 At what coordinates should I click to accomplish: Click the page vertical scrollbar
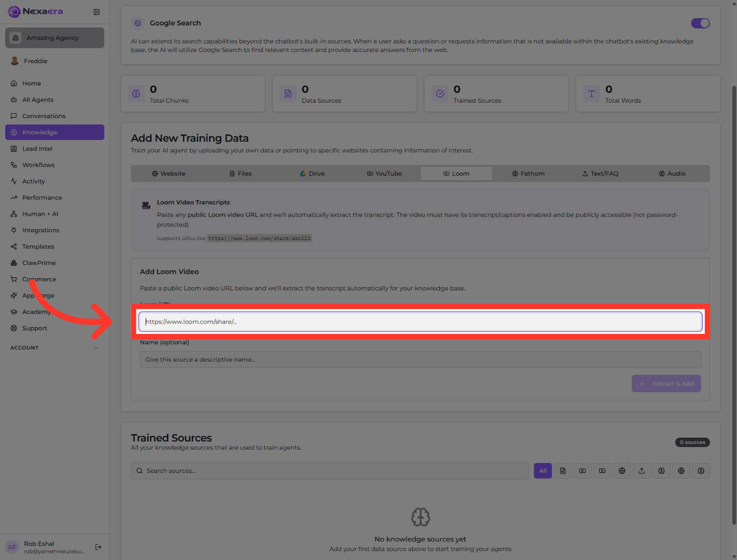pos(734,306)
